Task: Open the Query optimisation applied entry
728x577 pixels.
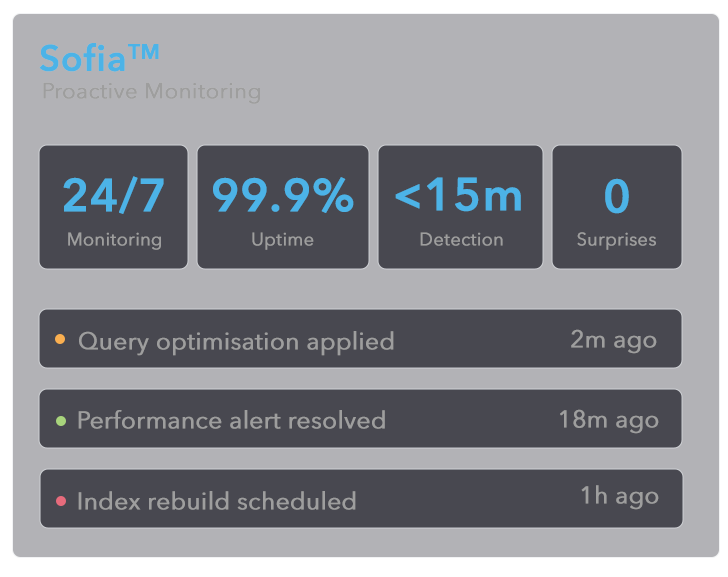Action: coord(361,339)
